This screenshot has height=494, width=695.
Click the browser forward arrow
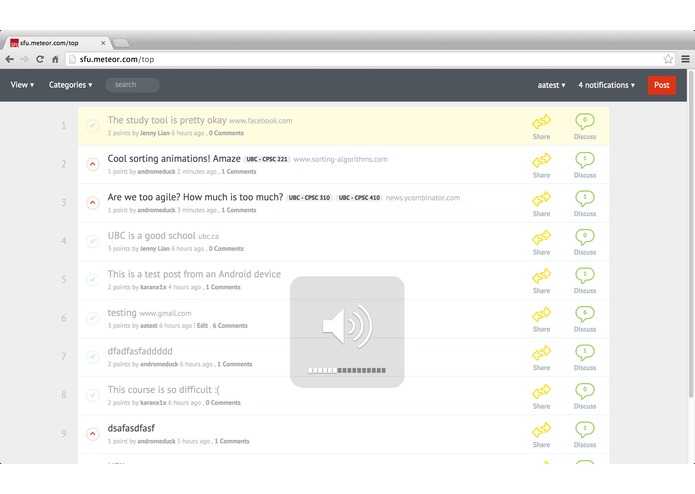point(24,59)
